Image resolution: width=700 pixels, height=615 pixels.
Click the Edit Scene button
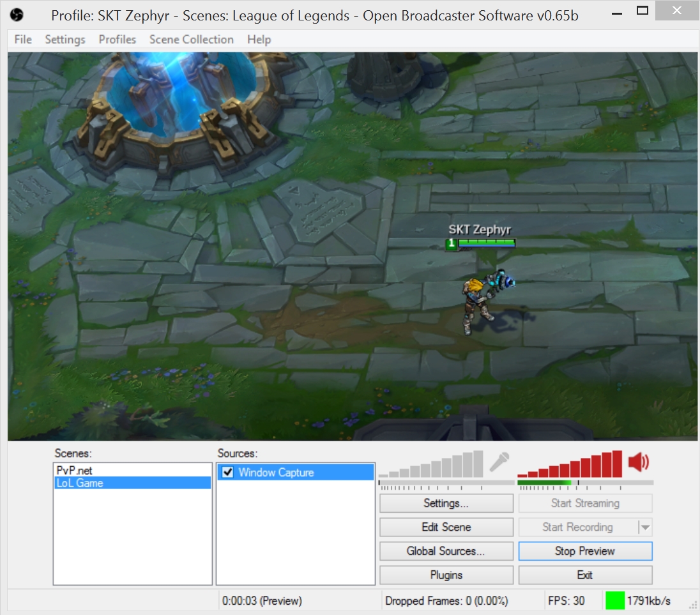[446, 527]
